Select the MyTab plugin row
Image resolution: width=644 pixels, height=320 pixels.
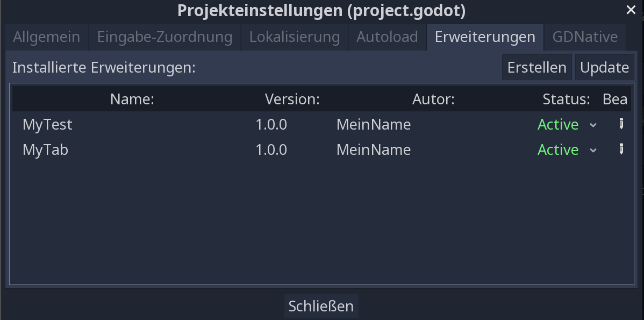coord(321,150)
